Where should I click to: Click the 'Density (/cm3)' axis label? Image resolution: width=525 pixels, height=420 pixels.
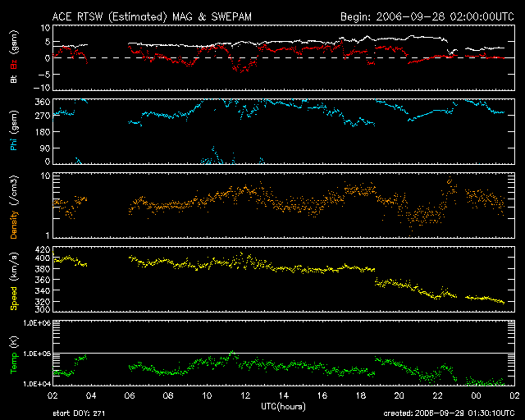(x=14, y=207)
